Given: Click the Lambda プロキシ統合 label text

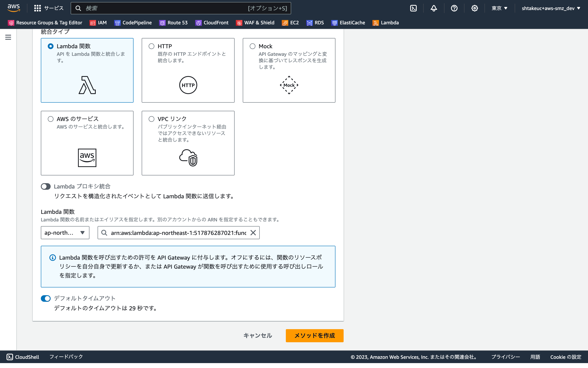Looking at the screenshot, I should [82, 186].
